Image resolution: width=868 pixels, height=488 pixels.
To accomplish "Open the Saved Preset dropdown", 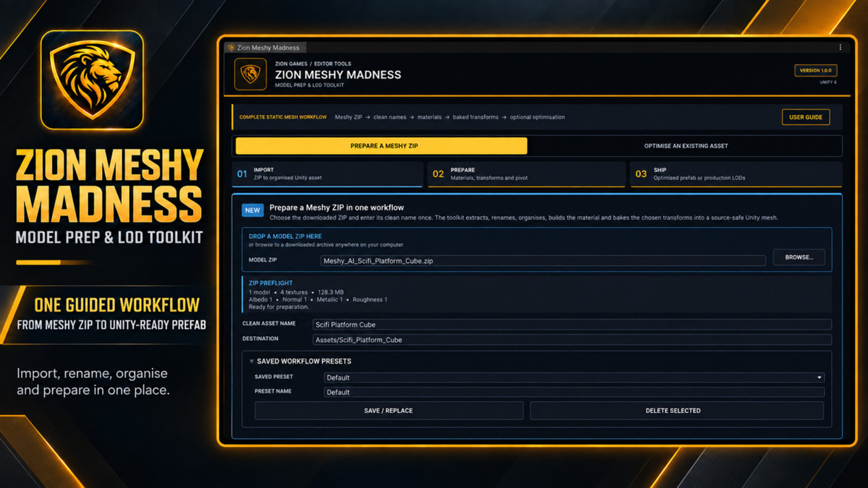I will [x=574, y=377].
